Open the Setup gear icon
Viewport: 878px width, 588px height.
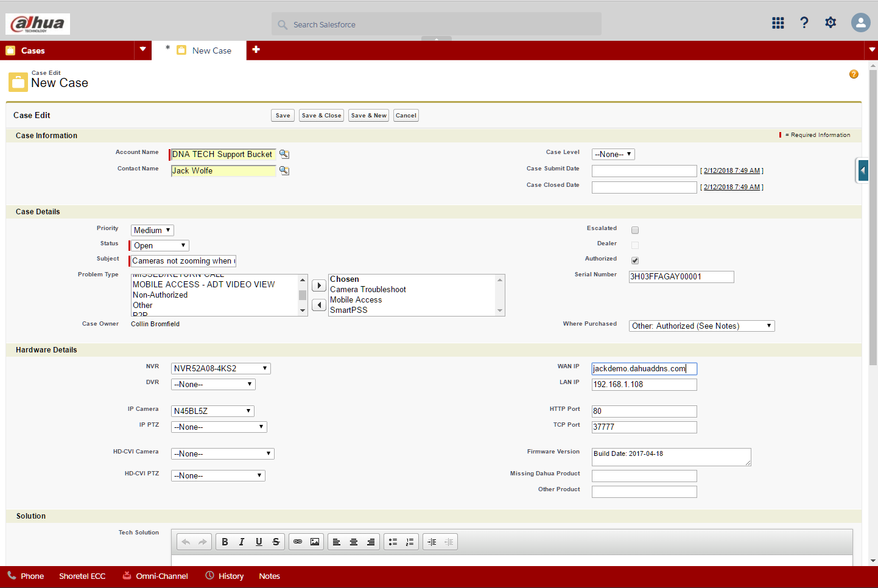click(x=831, y=23)
